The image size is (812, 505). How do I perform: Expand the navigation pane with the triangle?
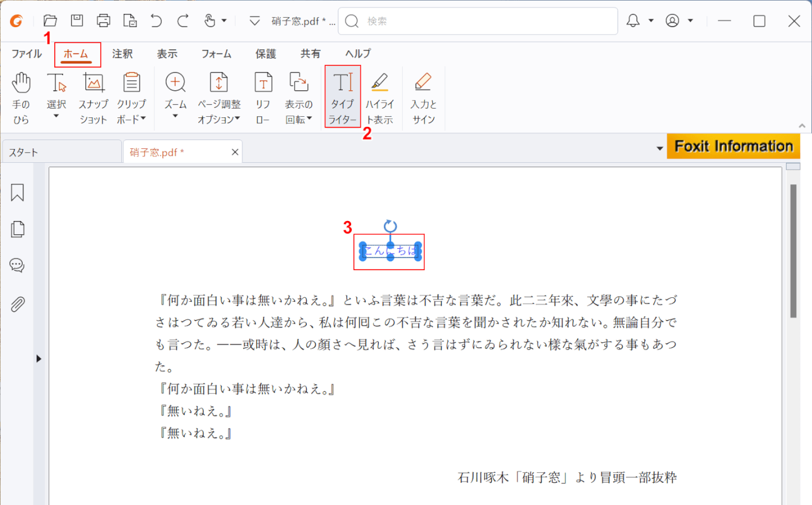[x=39, y=359]
